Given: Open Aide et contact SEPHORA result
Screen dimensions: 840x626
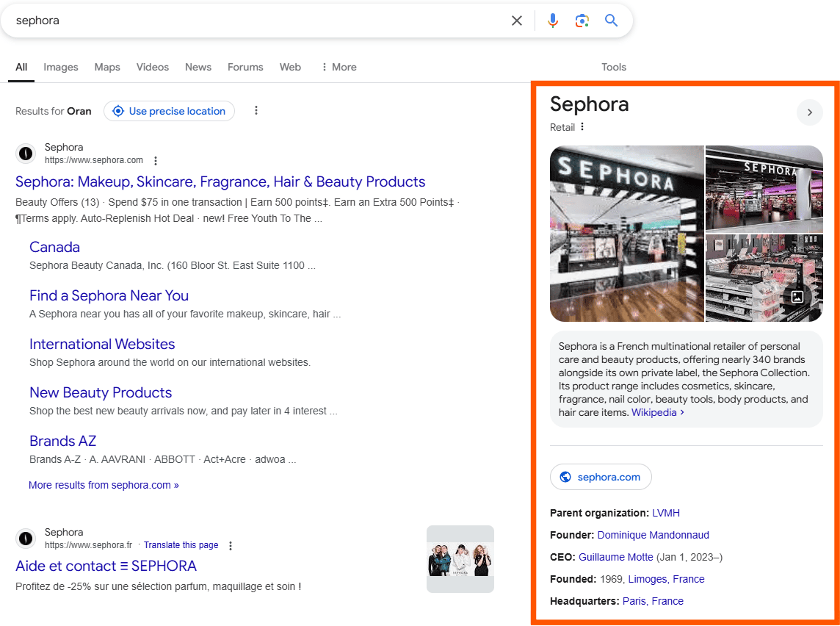Looking at the screenshot, I should (x=106, y=566).
